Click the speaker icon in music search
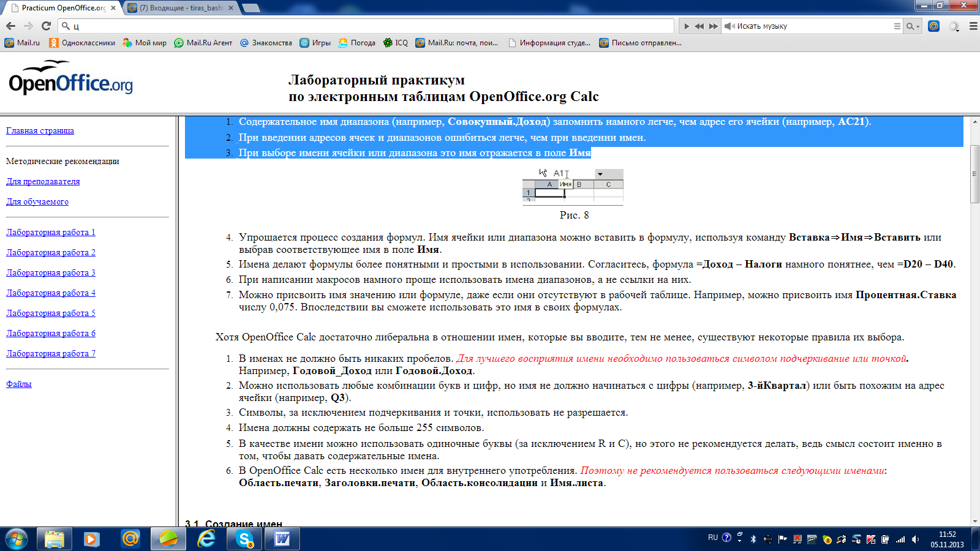The image size is (980, 551). coord(729,26)
